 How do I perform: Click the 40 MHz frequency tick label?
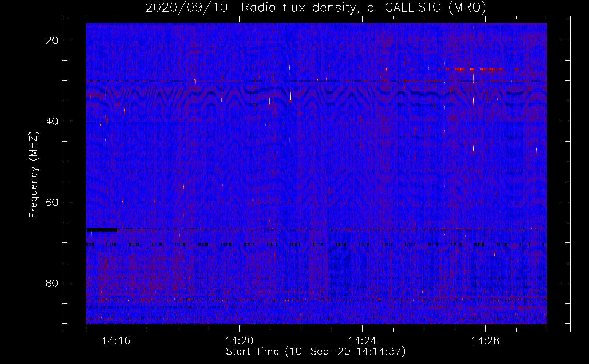[52, 121]
